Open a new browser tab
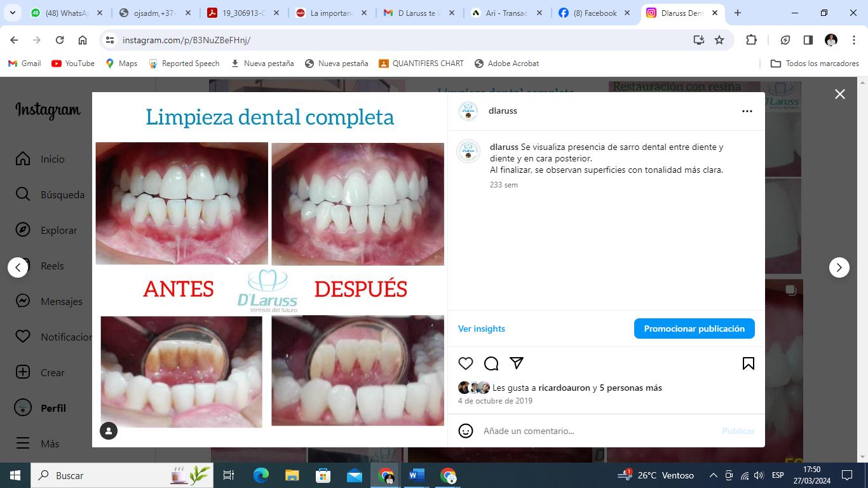Image resolution: width=868 pixels, height=488 pixels. click(738, 13)
